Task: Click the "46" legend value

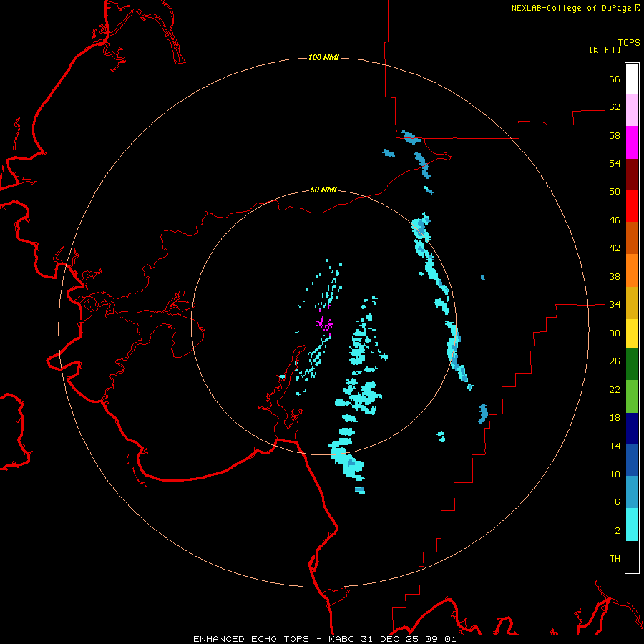Action: click(x=615, y=220)
